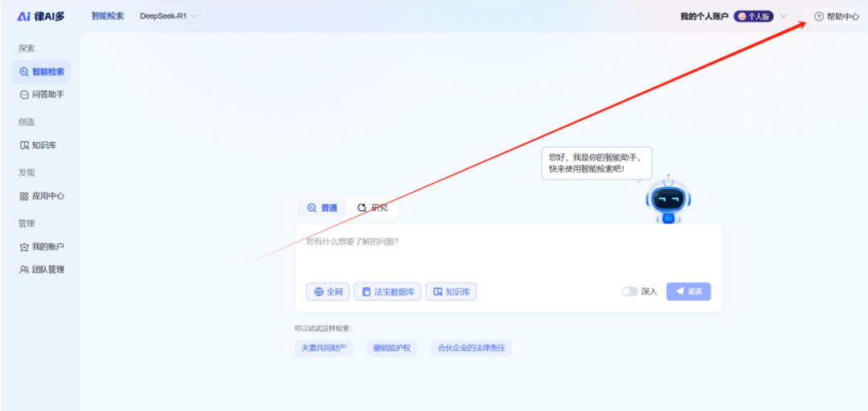Click the 发送 send button

pos(689,291)
